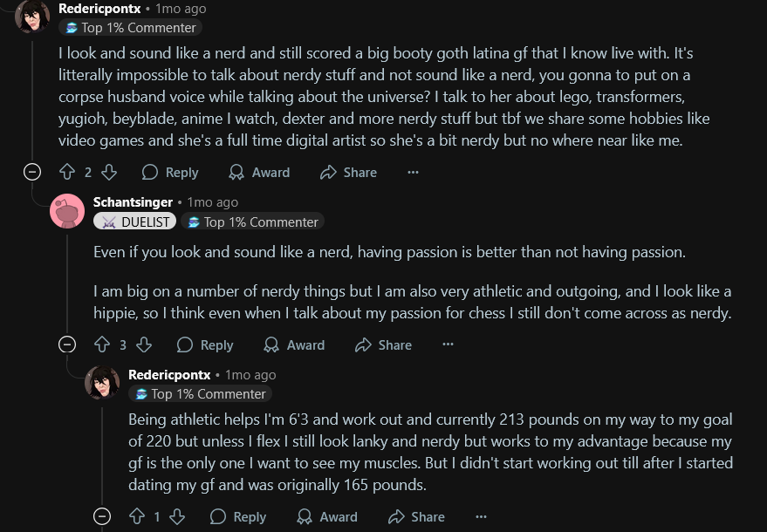Screen dimensions: 767x532
Task: Open more options on the top comment
Action: 413,173
